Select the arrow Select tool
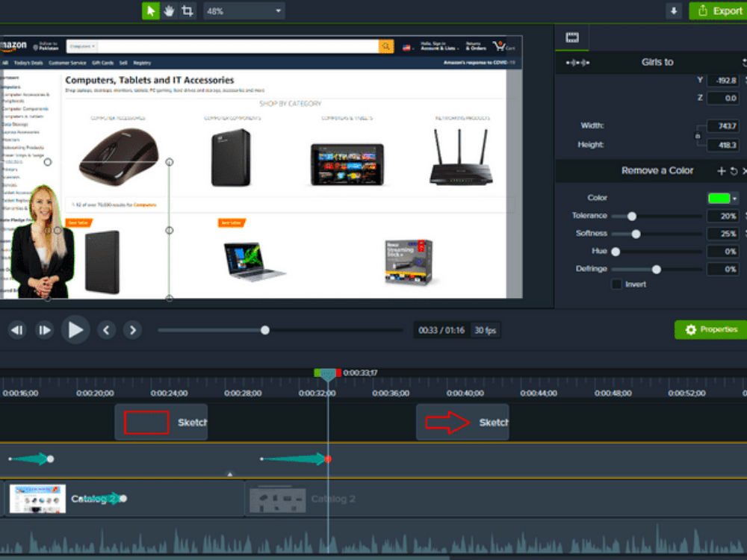Image resolution: width=747 pixels, height=560 pixels. (151, 11)
